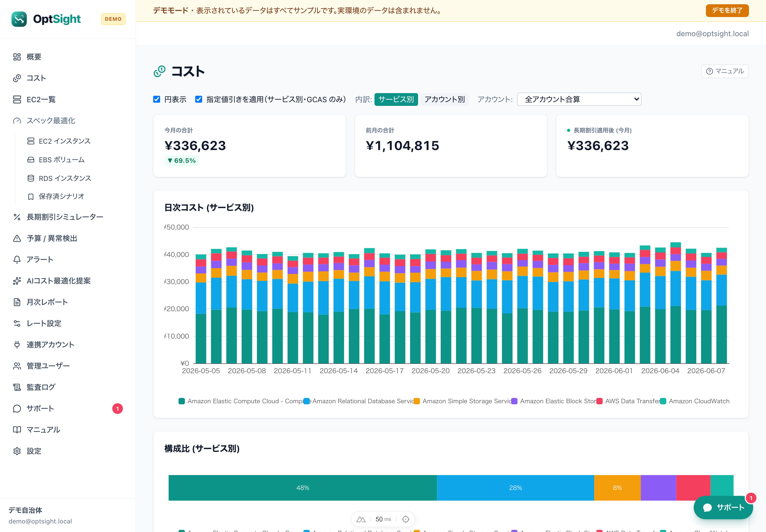Click the chat bubble icon for サポート in sidebar
Viewport: 766px width, 532px height.
click(x=17, y=409)
